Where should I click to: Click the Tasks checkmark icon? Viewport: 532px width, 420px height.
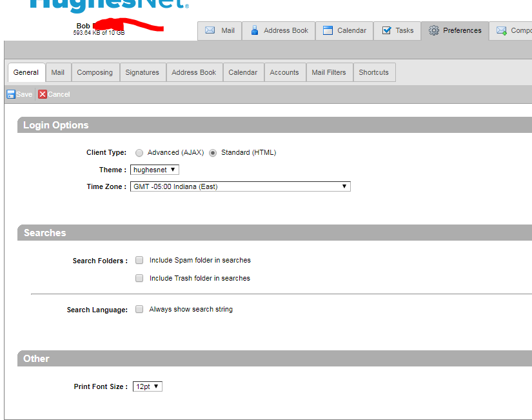[386, 30]
